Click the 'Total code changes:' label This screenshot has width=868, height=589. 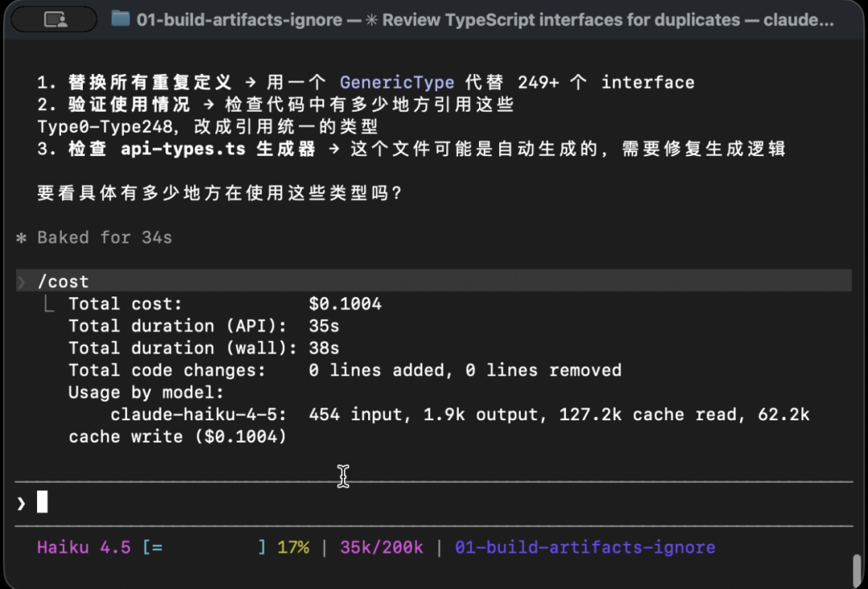coord(167,370)
